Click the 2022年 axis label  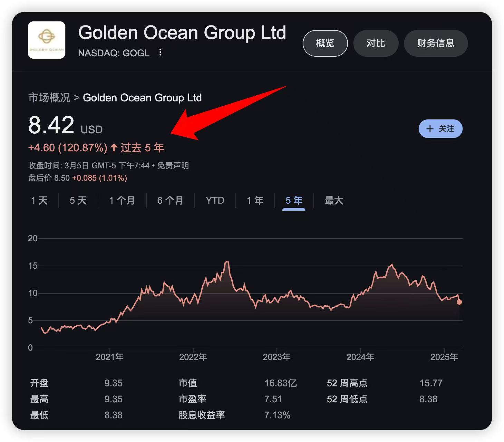pos(193,357)
